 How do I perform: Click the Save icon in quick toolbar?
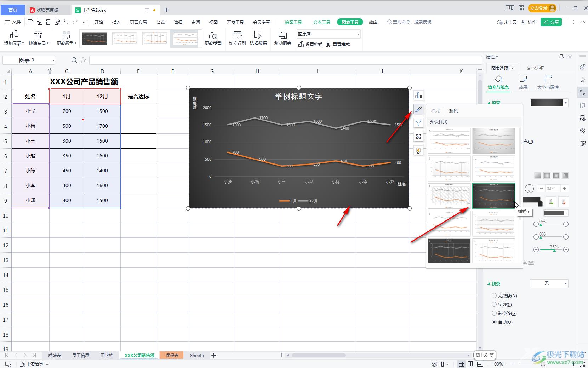(30, 22)
